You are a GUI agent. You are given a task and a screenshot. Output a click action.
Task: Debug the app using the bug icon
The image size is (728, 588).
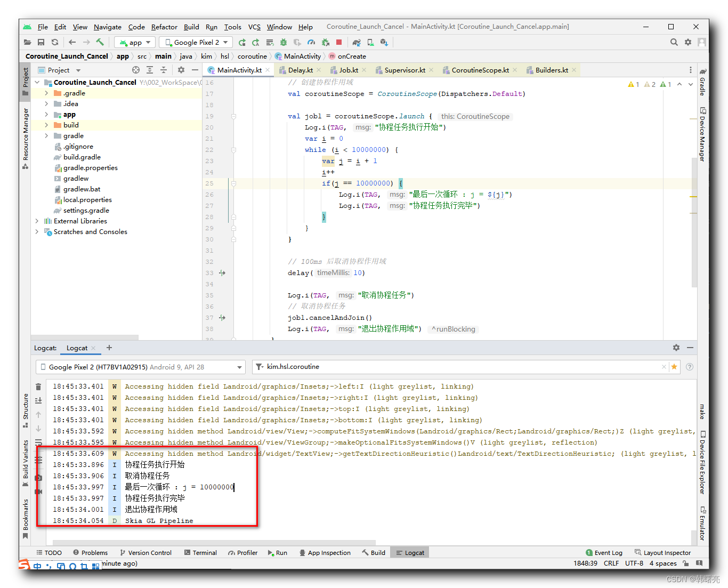click(283, 42)
